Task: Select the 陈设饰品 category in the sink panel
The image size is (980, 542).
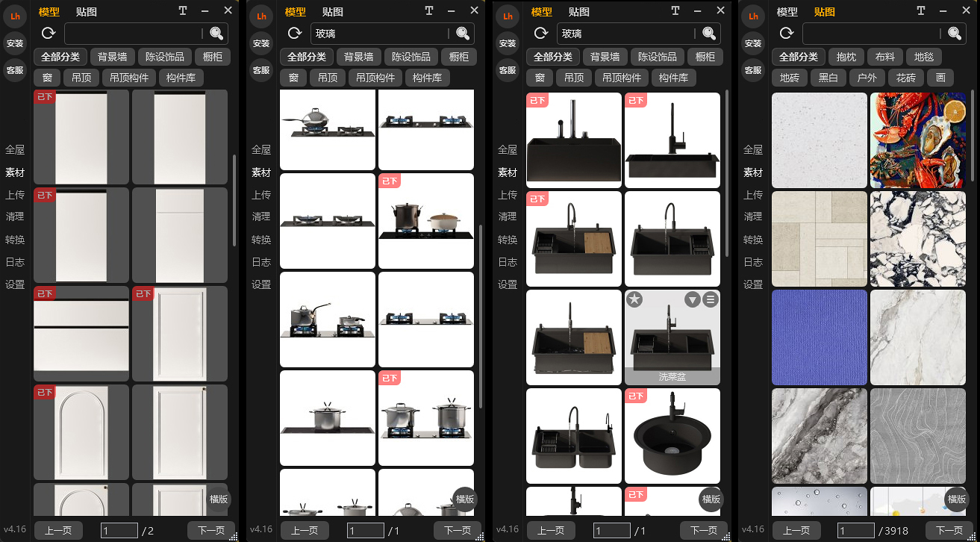Action: 657,57
